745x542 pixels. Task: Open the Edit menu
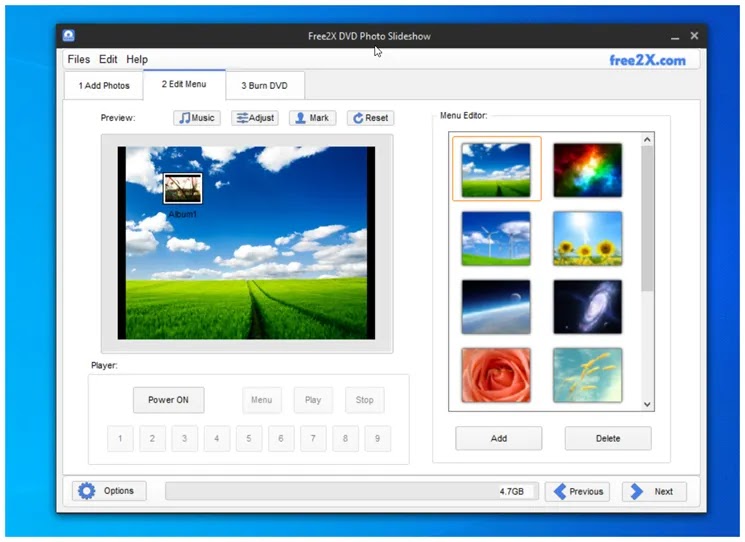[108, 59]
